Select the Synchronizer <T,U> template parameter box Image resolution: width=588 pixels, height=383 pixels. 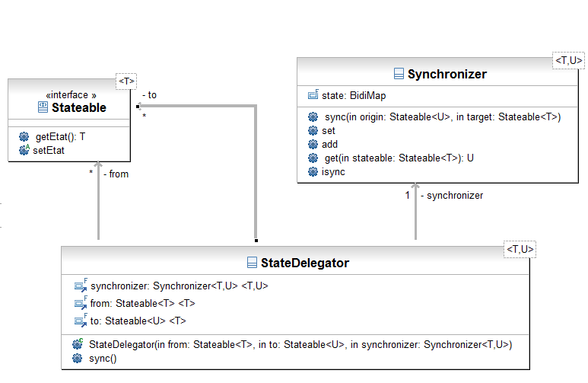click(568, 60)
